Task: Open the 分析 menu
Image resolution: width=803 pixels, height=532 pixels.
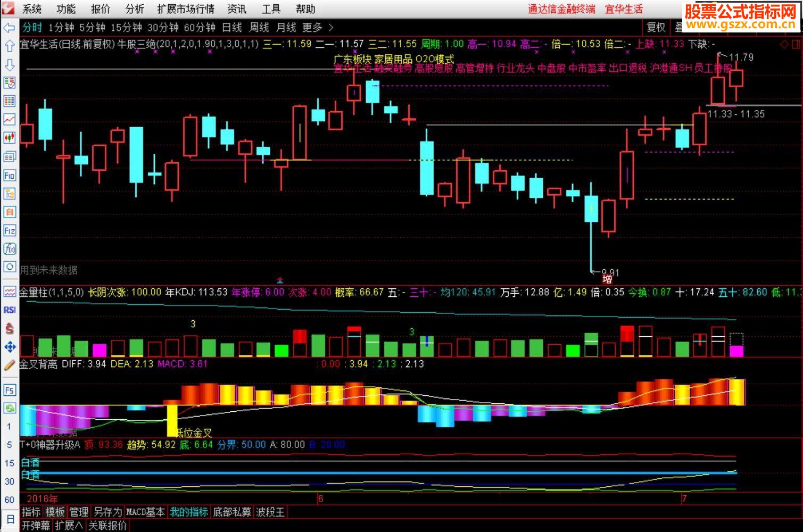Action: tap(135, 9)
